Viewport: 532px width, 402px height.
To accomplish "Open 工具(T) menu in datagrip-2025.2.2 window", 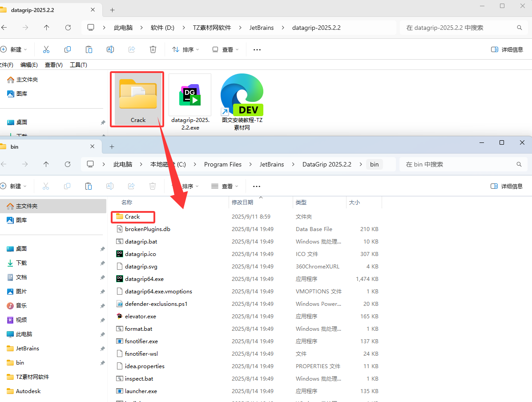I will 78,65.
